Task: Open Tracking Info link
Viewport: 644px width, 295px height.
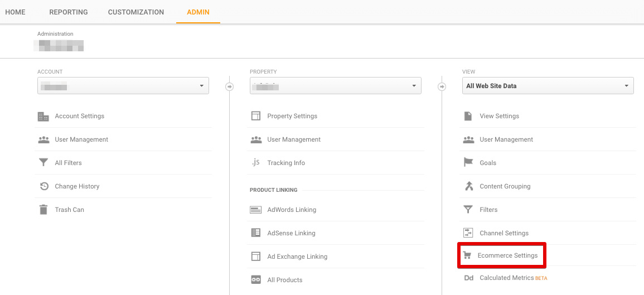Action: point(286,163)
